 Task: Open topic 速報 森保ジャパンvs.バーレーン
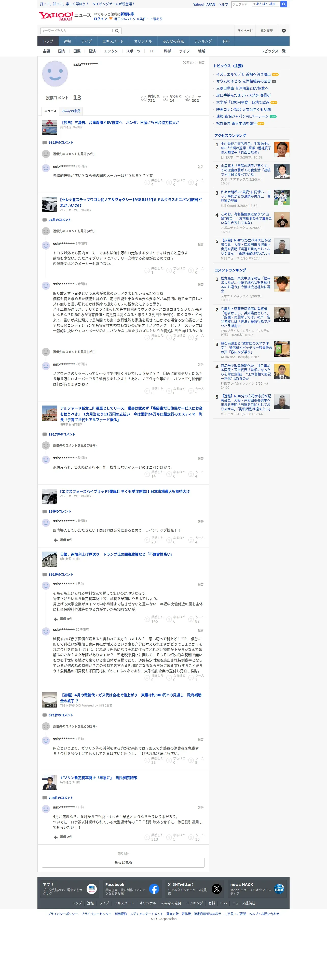click(x=242, y=117)
